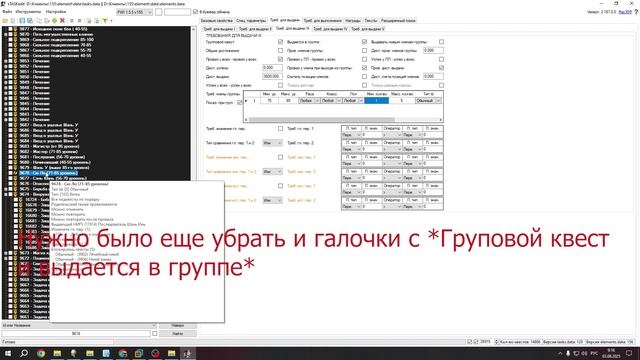Open Тип сравнения гл. пар. dropdown
Image resolution: width=640 pixels, height=360 pixels.
pyautogui.click(x=272, y=143)
